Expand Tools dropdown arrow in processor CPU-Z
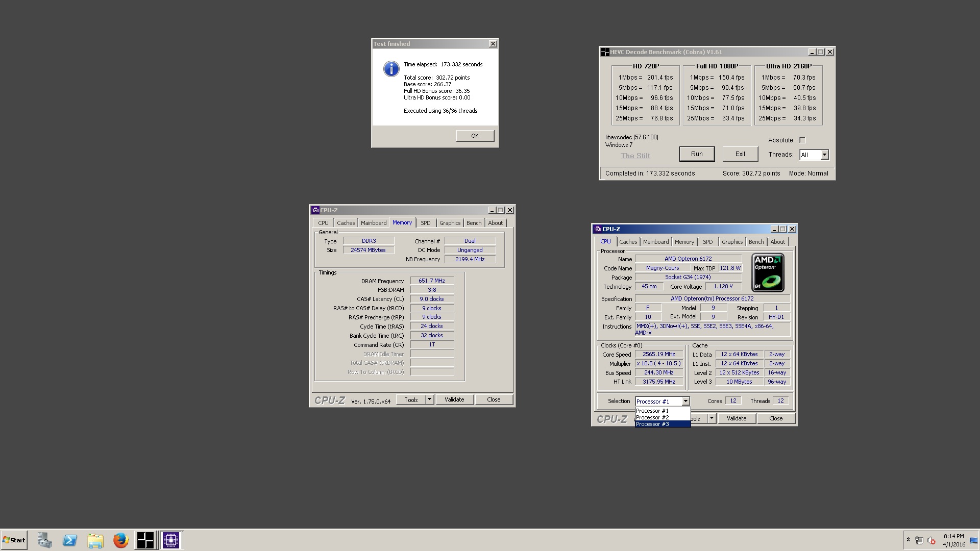This screenshot has height=551, width=980. click(712, 418)
